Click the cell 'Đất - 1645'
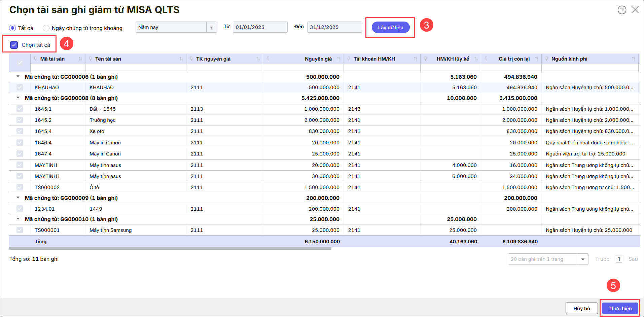 pos(103,109)
